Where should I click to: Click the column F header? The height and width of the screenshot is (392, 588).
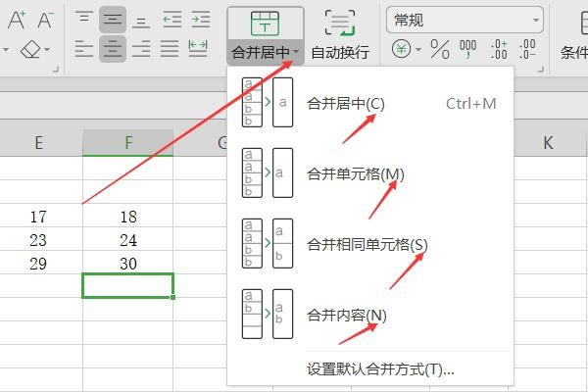click(x=128, y=143)
